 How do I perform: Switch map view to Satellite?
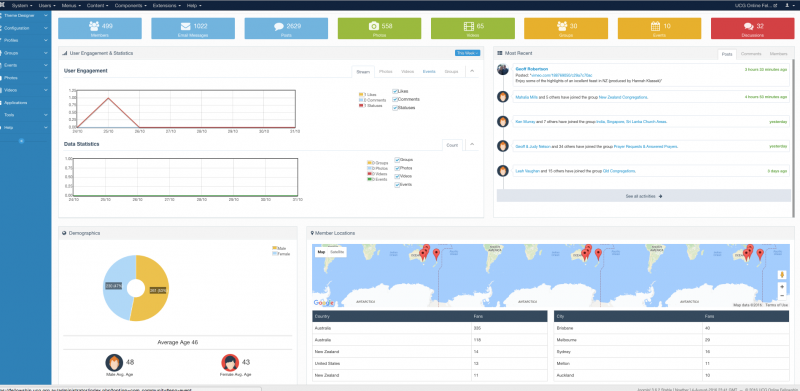(x=337, y=252)
